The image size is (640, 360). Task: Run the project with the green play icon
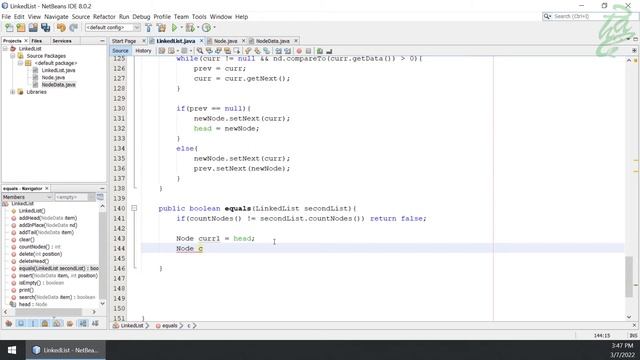pos(174,28)
